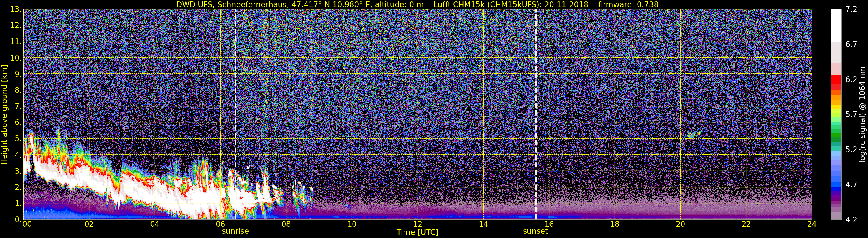This screenshot has height=238, width=868.
Task: Click the height axis tick "9."
Action: (18, 74)
